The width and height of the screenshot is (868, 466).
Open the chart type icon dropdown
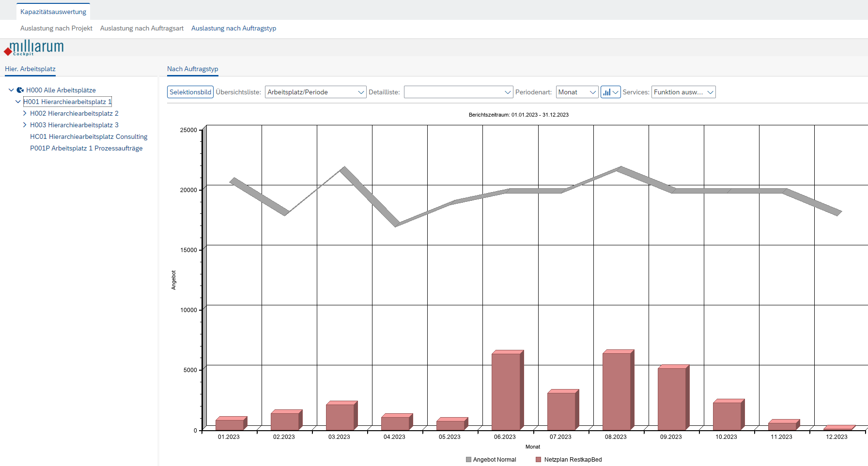coord(610,92)
